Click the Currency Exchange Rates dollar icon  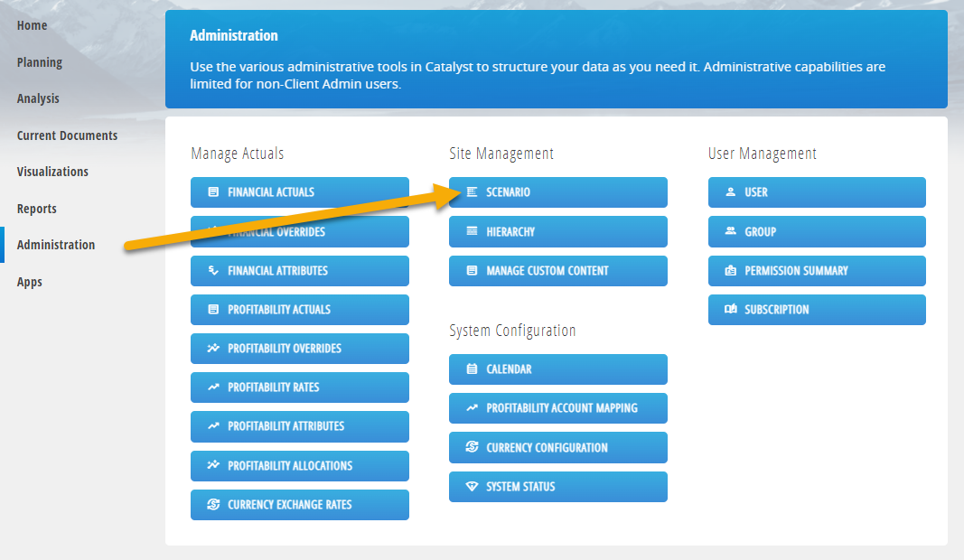(x=213, y=504)
